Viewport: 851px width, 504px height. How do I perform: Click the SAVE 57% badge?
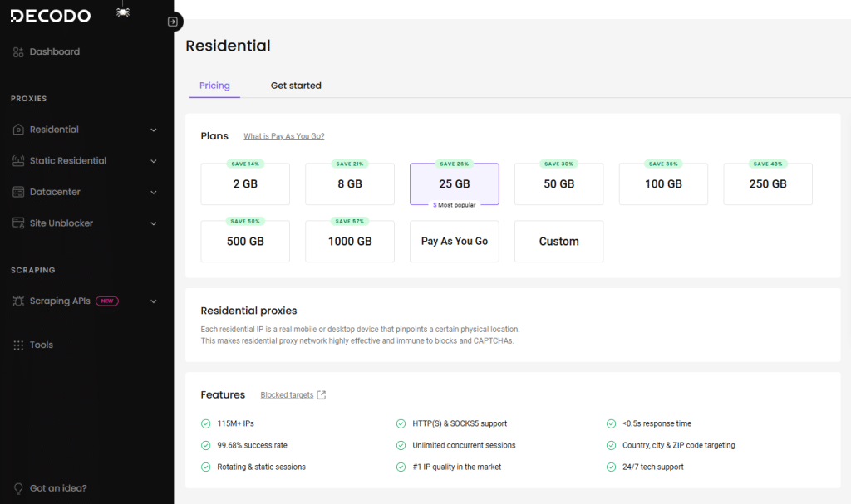tap(350, 222)
